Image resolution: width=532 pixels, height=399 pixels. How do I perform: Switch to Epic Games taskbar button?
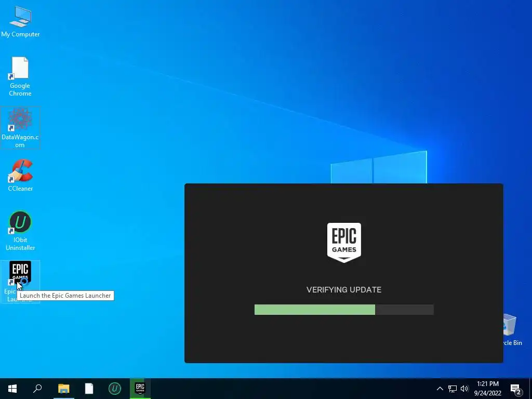(140, 389)
